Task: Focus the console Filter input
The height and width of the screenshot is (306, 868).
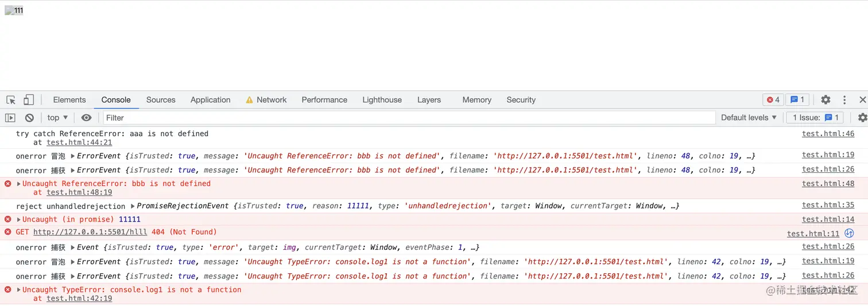Action: click(x=409, y=118)
